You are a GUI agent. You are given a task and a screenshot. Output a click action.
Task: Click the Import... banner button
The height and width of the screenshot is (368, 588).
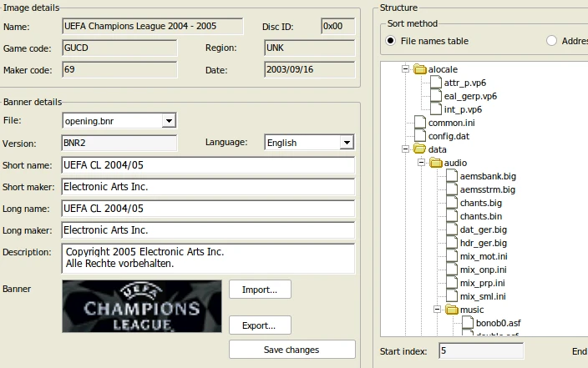260,290
